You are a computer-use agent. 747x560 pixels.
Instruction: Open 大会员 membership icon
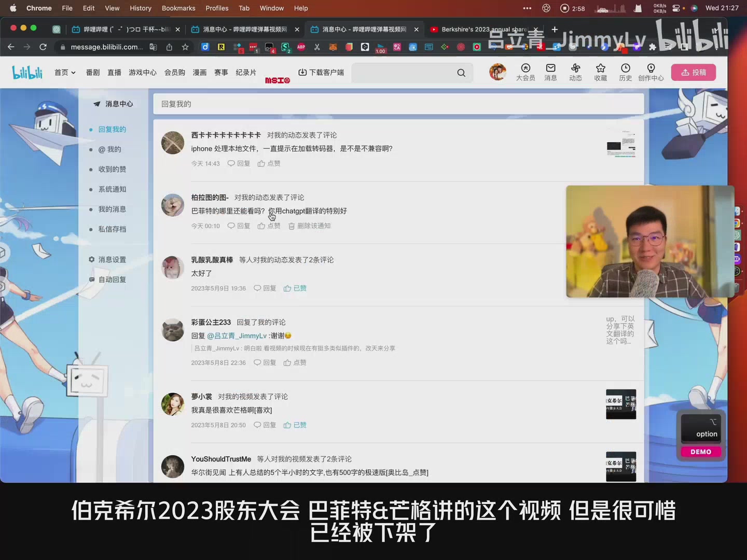tap(525, 72)
